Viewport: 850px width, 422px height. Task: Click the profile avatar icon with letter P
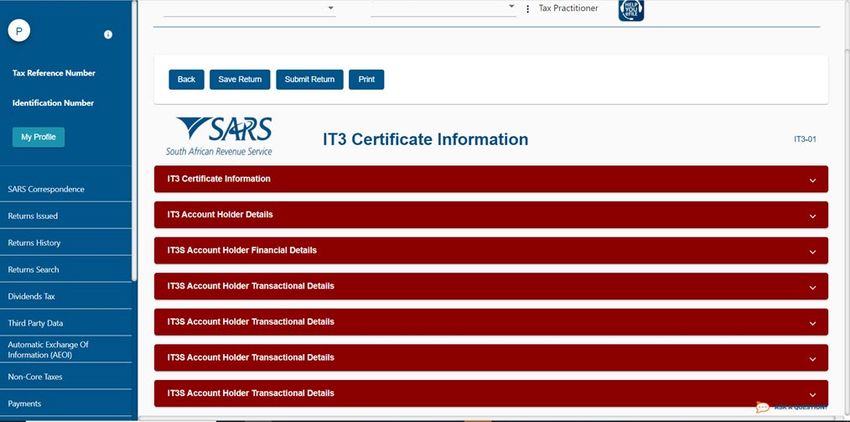tap(19, 31)
